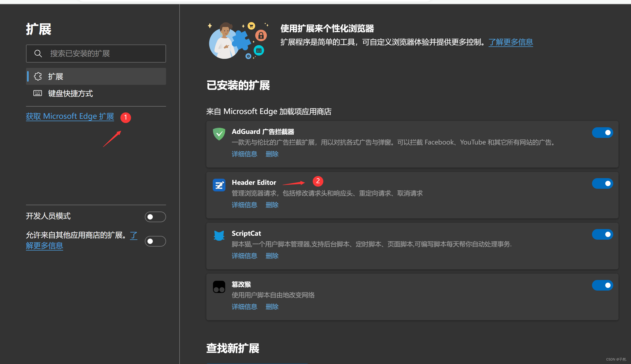The height and width of the screenshot is (364, 631).
Task: Click the Header Editor title text
Action: 254,182
